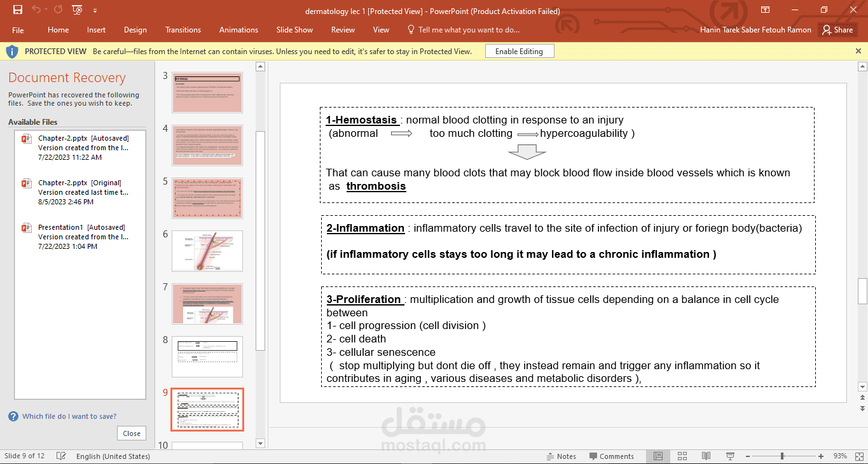868x464 pixels.
Task: Click the thumbnail pane scroll up arrow
Action: pyautogui.click(x=260, y=66)
